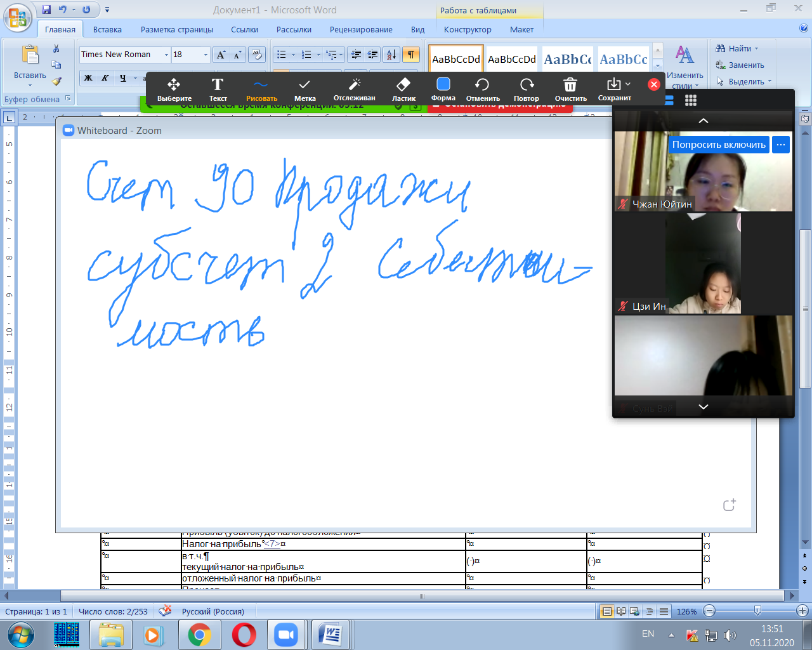Redo the stroke with Повтор
The width and height of the screenshot is (812, 650).
click(x=526, y=89)
